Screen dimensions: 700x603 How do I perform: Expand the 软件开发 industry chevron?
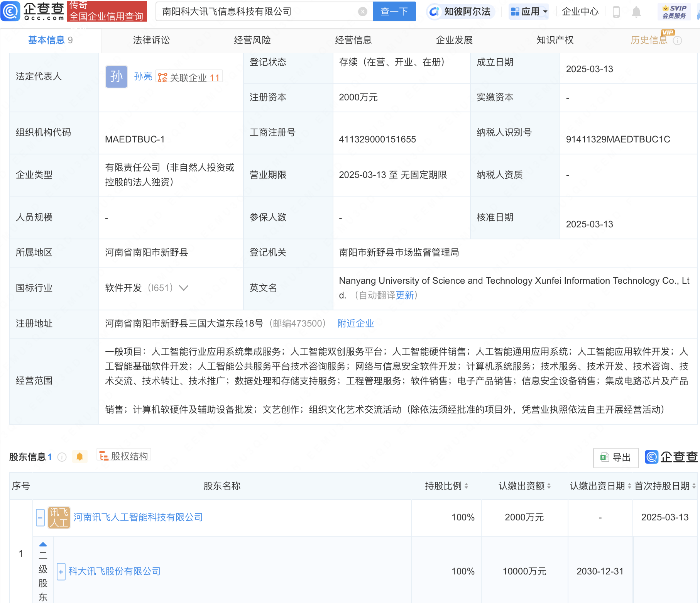click(x=184, y=288)
